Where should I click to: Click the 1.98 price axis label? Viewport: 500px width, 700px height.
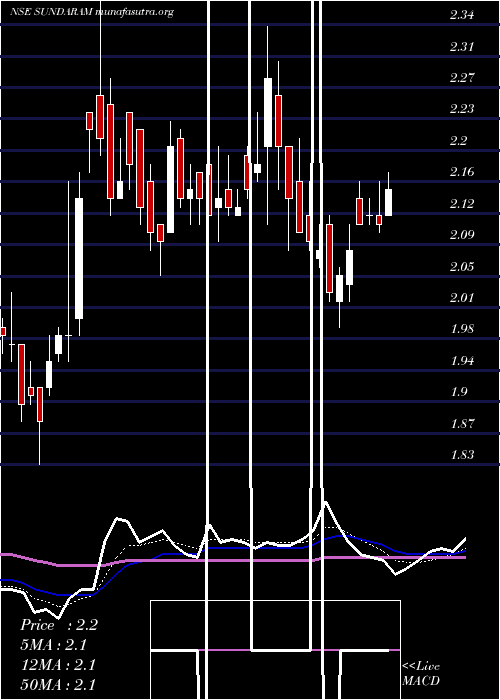click(462, 329)
